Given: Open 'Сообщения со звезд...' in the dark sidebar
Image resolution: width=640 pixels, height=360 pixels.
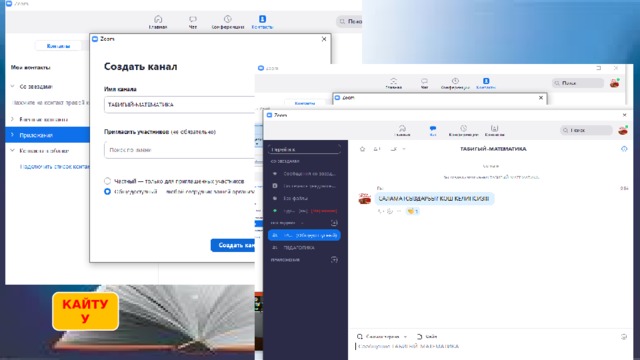Looking at the screenshot, I should point(304,173).
